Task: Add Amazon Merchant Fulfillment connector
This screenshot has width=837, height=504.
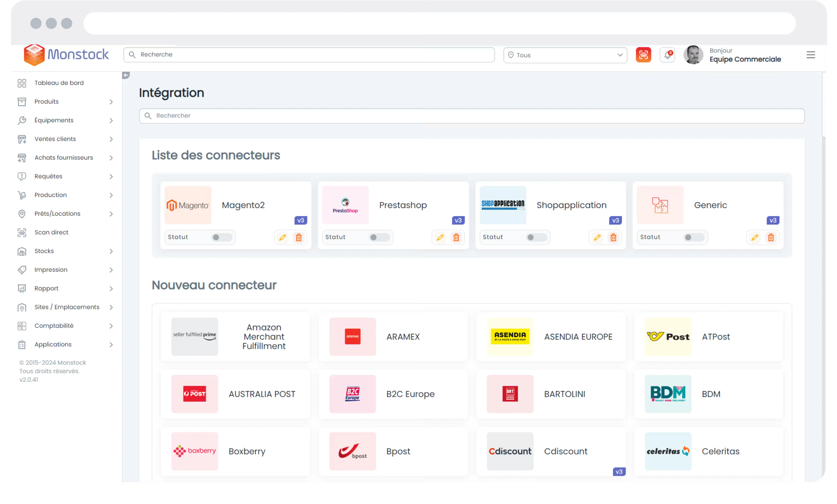Action: (x=235, y=337)
